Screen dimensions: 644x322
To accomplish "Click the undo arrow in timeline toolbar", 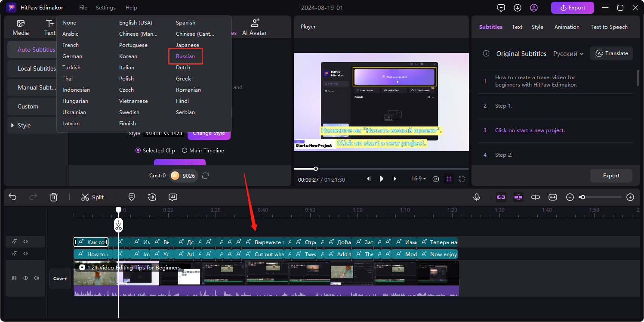I will click(x=12, y=197).
